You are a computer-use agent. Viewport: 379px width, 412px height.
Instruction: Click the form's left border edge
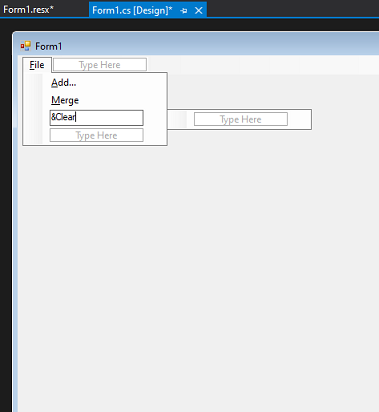[15, 233]
